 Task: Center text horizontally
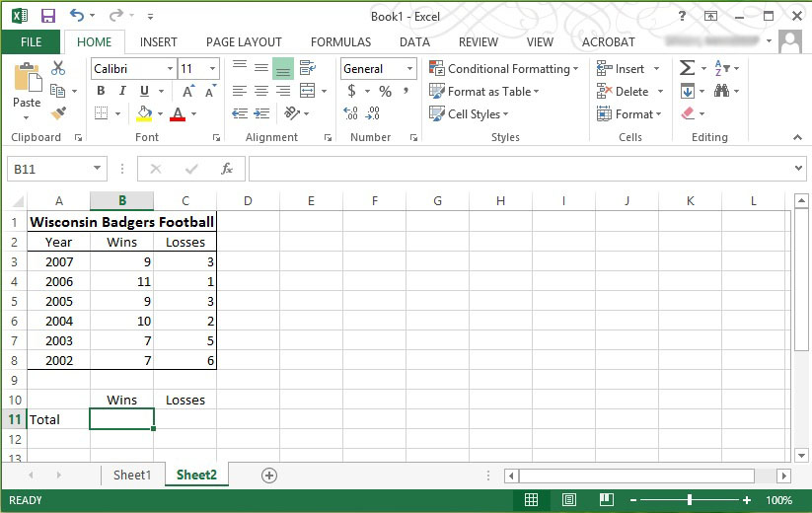[x=261, y=91]
